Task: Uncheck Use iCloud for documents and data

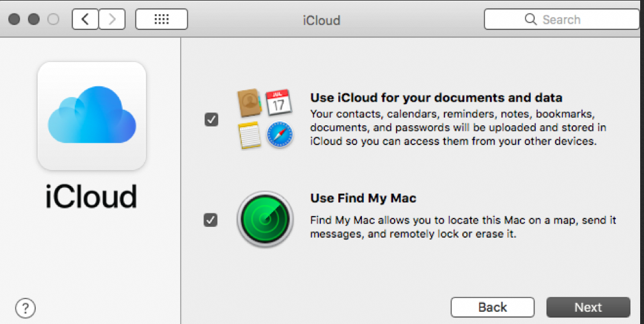Action: coord(211,119)
